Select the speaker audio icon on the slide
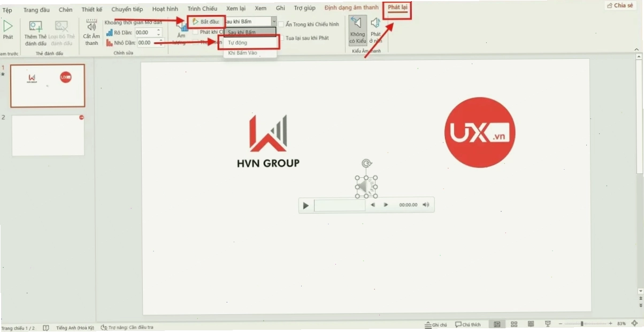Viewport: 644px width, 332px height. [366, 186]
